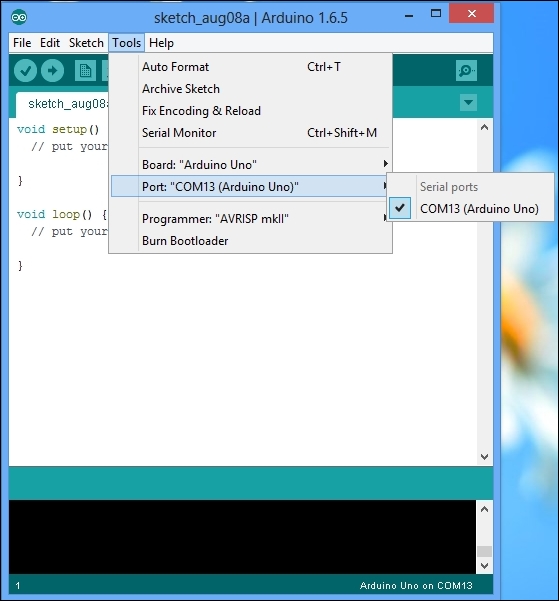Open the Help menu
Viewport: 559px width, 601px height.
click(x=161, y=43)
